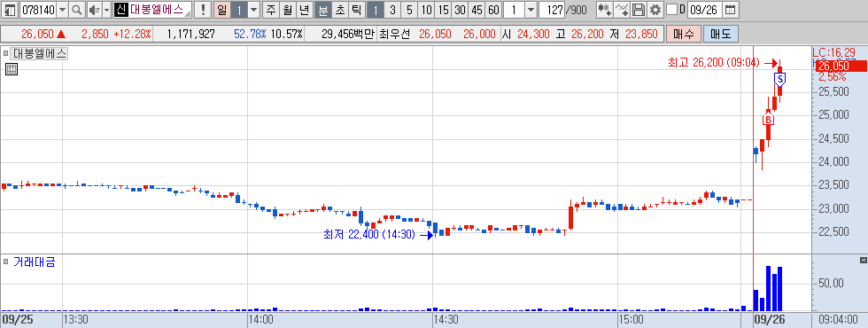Click the speaker sound alert icon
This screenshot has height=328, width=868.
[x=94, y=10]
